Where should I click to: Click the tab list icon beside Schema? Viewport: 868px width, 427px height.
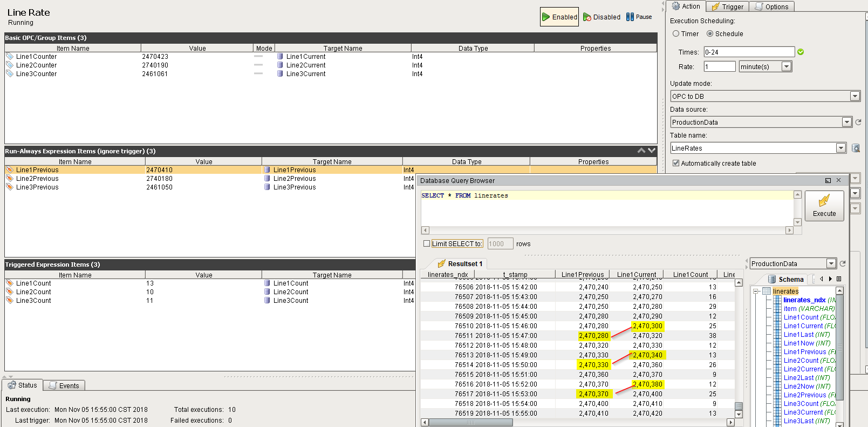(x=839, y=279)
